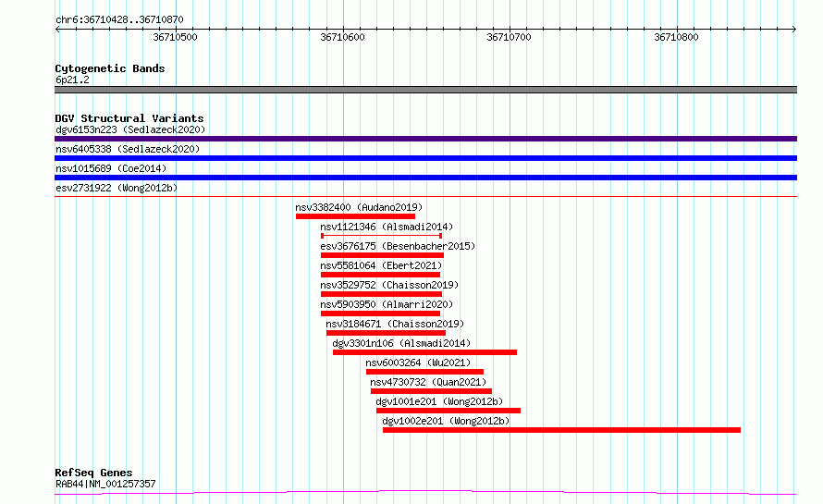Click the magenta RAB44 gene track line
The width and height of the screenshot is (823, 504).
coord(425,493)
